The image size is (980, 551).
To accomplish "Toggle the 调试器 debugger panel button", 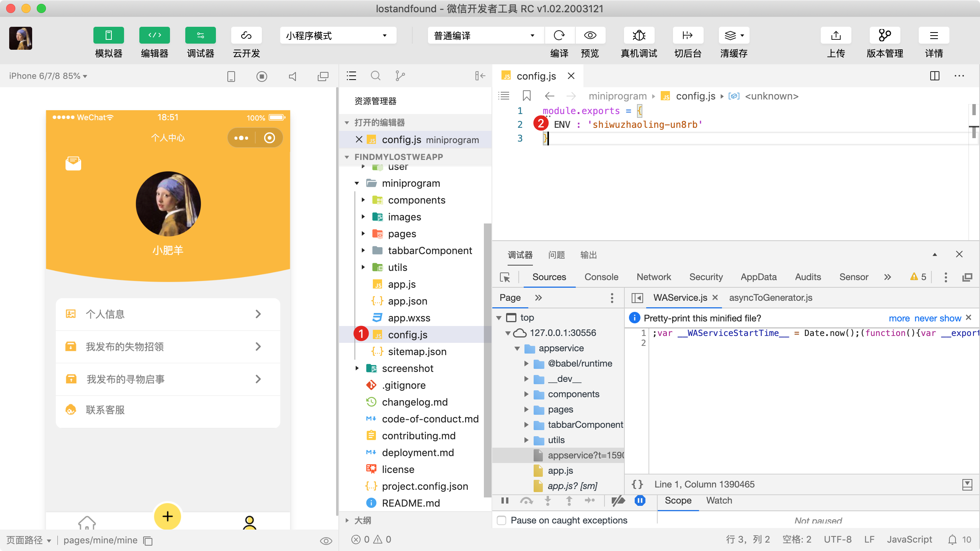I will click(x=200, y=36).
